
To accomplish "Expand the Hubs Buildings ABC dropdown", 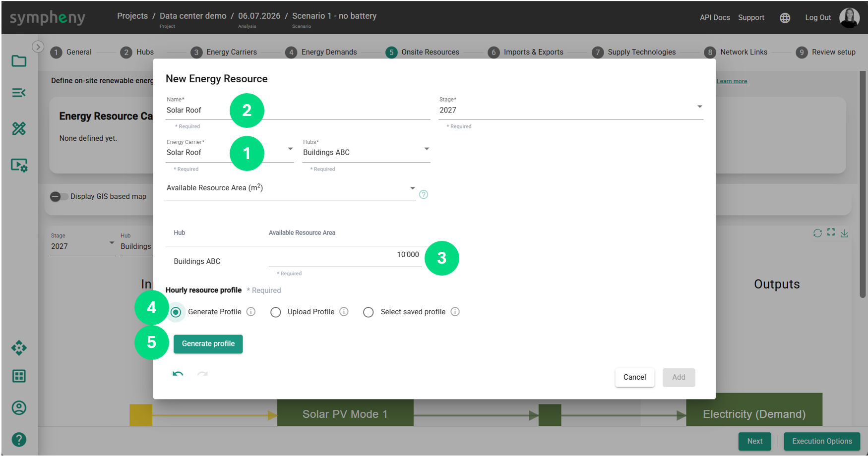I will (366, 152).
